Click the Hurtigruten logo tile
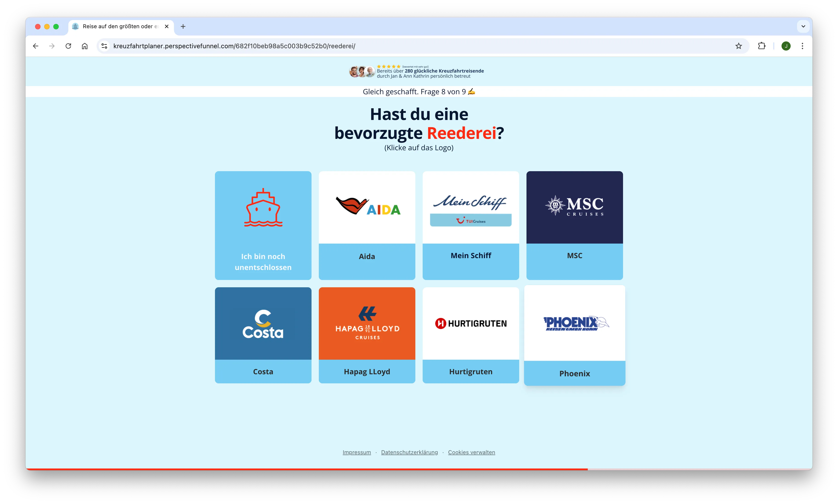This screenshot has width=838, height=504. pyautogui.click(x=470, y=323)
